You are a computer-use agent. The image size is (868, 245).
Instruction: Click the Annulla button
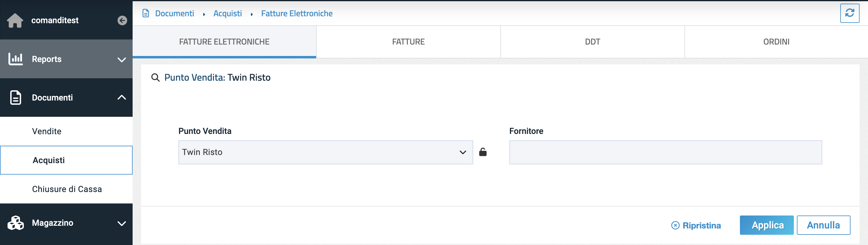point(823,225)
